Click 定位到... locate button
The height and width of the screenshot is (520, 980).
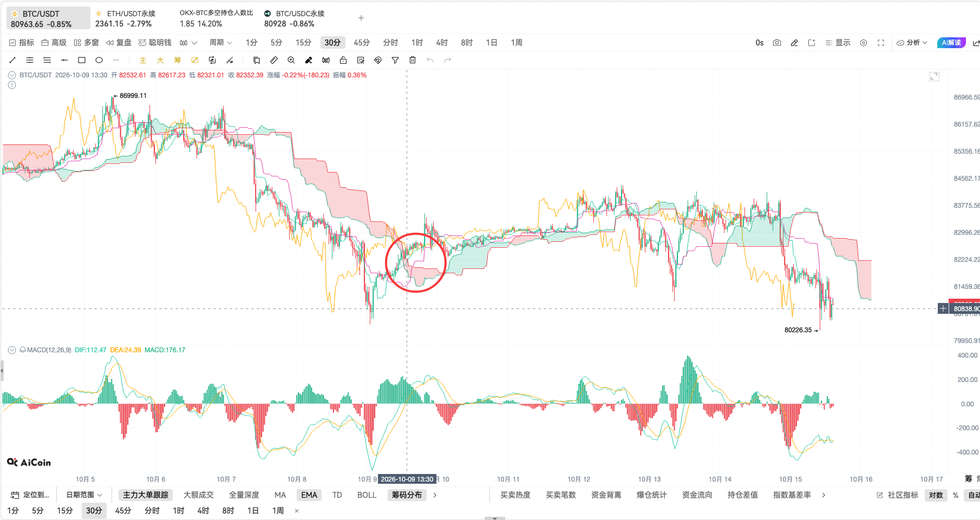[x=30, y=495]
